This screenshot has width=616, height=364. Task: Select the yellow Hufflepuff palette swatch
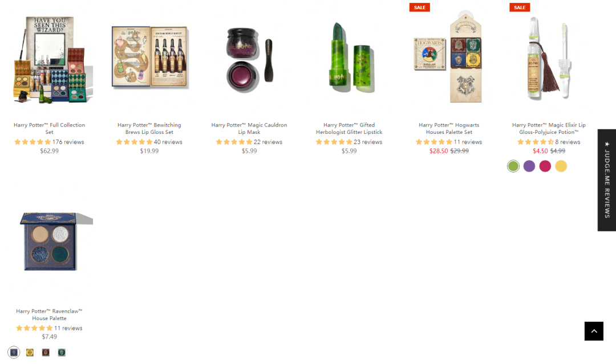coord(30,352)
